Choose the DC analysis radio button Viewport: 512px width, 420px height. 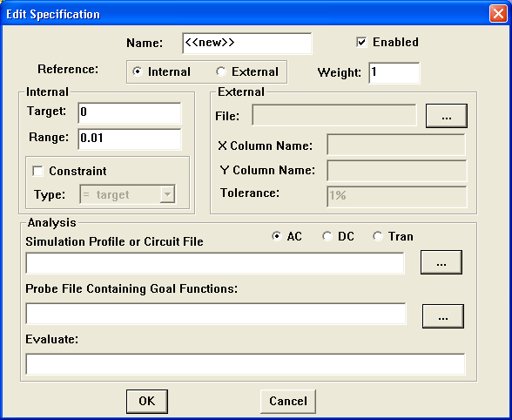click(x=327, y=236)
